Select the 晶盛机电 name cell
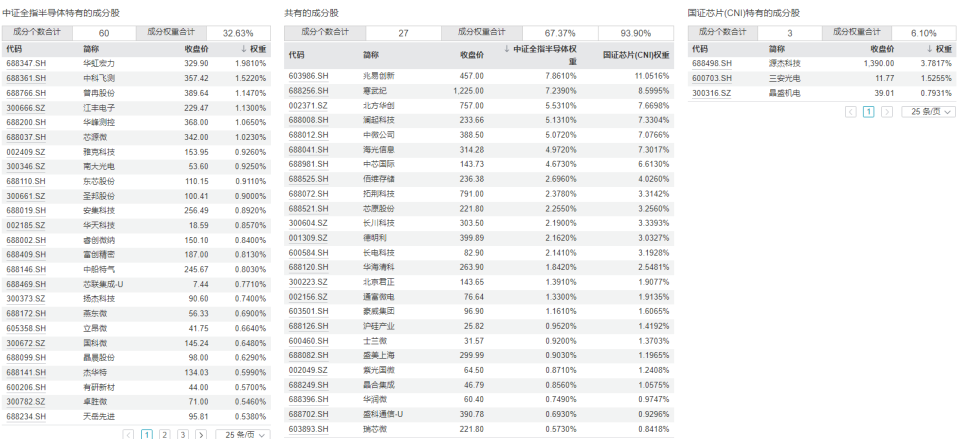960x439 pixels. pos(785,93)
